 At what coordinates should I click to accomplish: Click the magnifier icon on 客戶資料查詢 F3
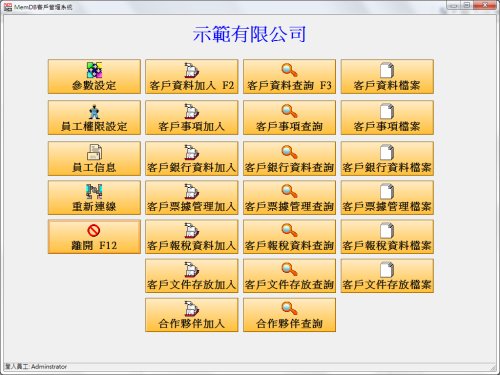point(289,70)
